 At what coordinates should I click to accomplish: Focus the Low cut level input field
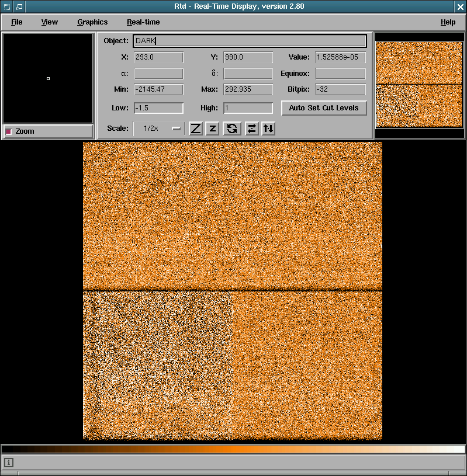[x=158, y=108]
